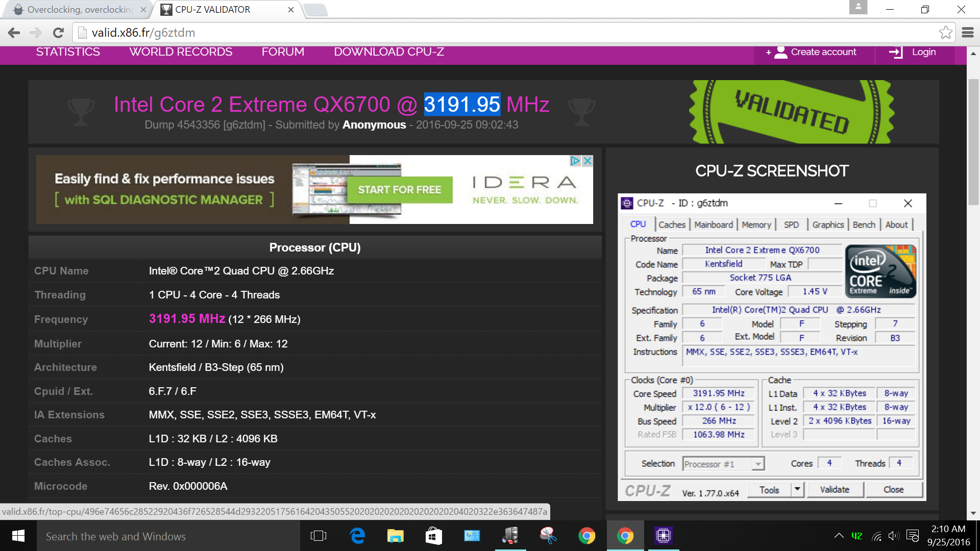Select the Graphics tab in CPU-Z
980x551 pixels.
coord(828,224)
